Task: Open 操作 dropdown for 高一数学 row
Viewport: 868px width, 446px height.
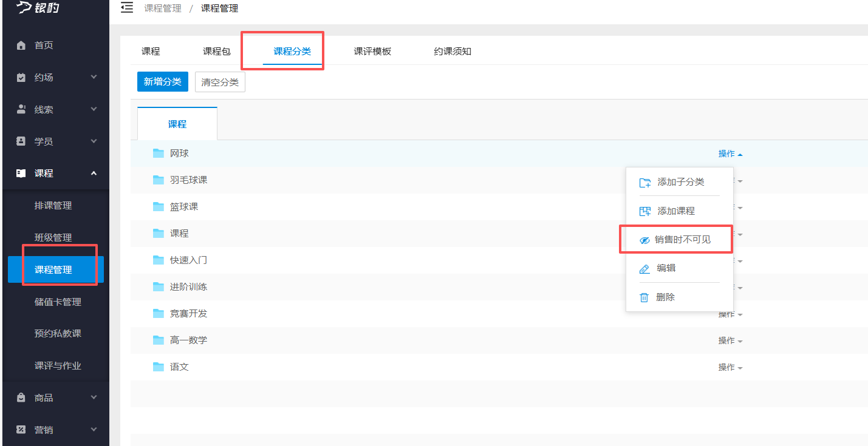Action: [x=730, y=340]
